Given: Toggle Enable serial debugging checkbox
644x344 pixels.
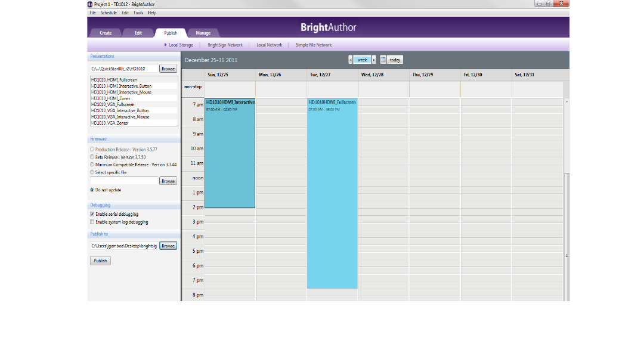Looking at the screenshot, I should [x=92, y=214].
